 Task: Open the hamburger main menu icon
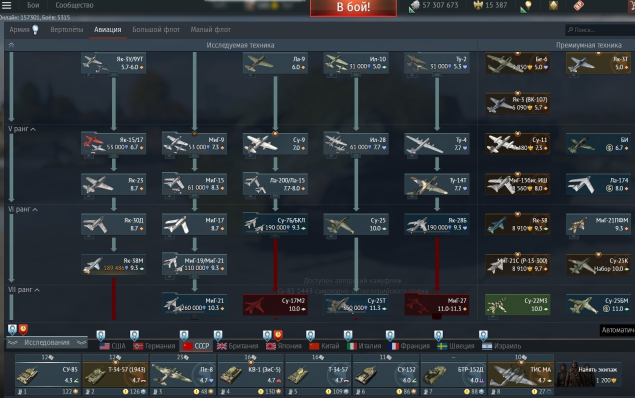[6, 5]
